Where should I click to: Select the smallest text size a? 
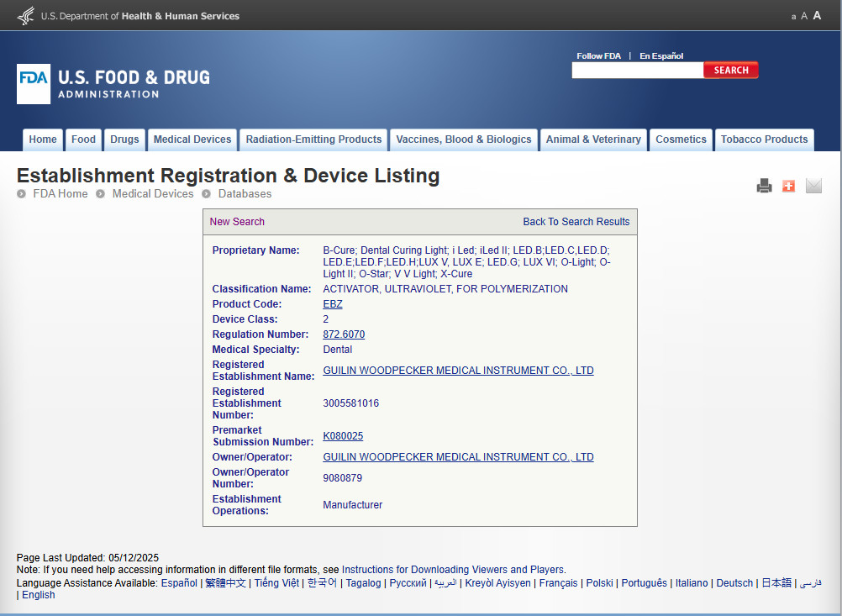point(793,17)
